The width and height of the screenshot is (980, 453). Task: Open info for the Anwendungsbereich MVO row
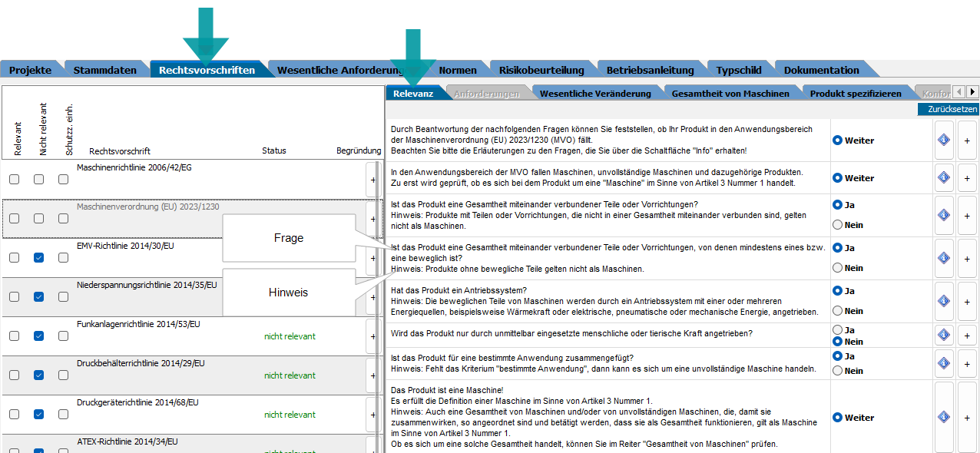944,177
